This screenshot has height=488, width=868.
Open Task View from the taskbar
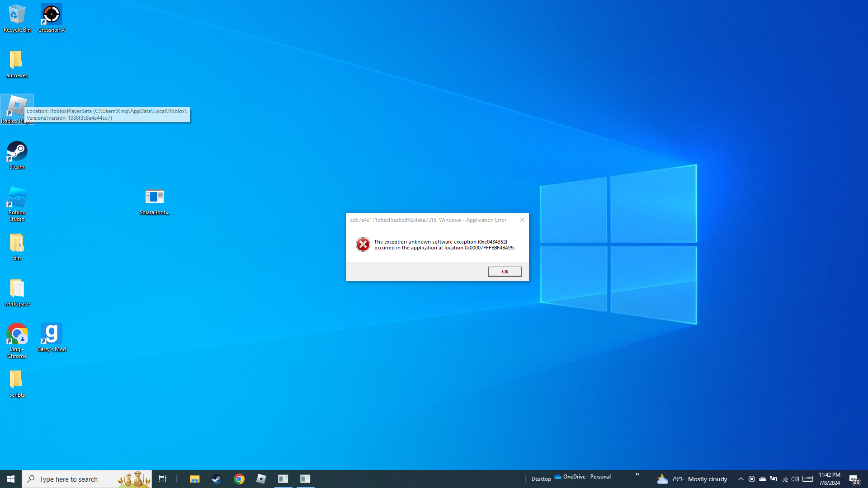click(x=162, y=479)
